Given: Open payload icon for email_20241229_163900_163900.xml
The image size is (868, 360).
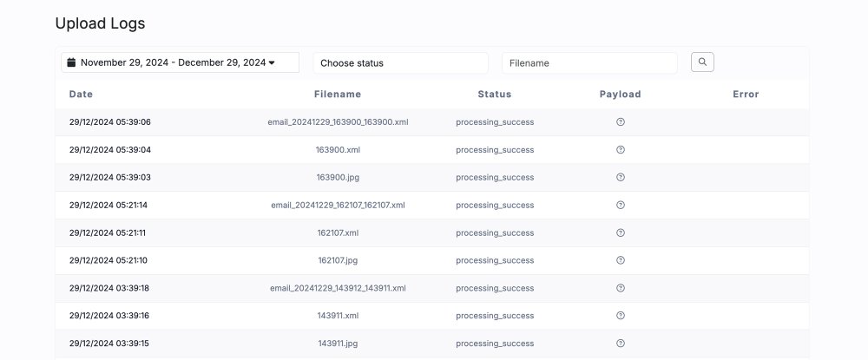Looking at the screenshot, I should tap(620, 122).
